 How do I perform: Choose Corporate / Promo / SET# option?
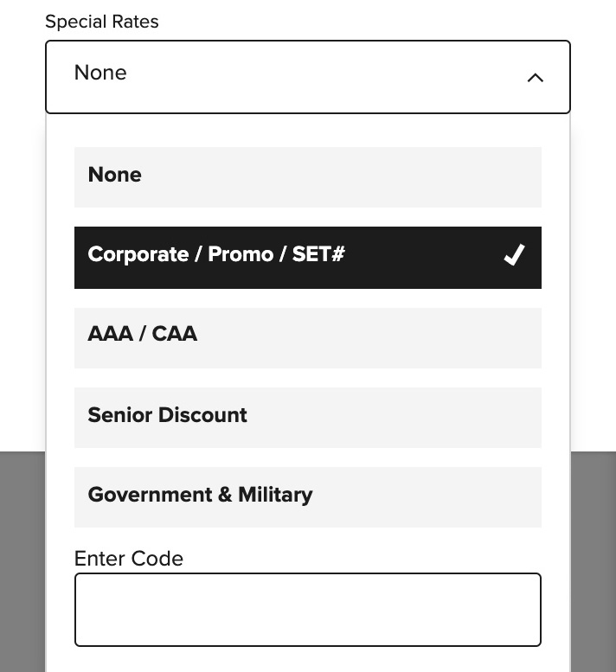(308, 258)
